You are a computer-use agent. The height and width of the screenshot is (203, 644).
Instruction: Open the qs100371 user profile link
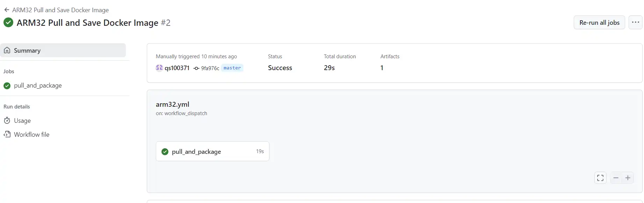pos(177,68)
